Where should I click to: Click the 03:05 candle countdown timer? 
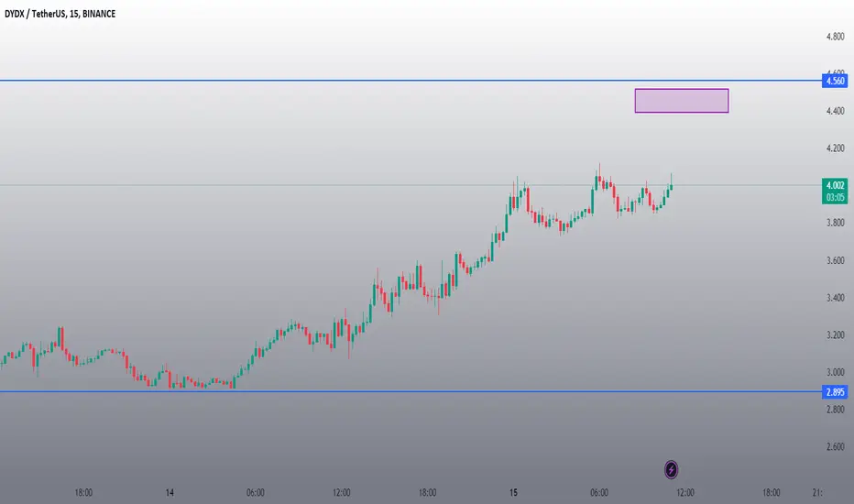(835, 198)
